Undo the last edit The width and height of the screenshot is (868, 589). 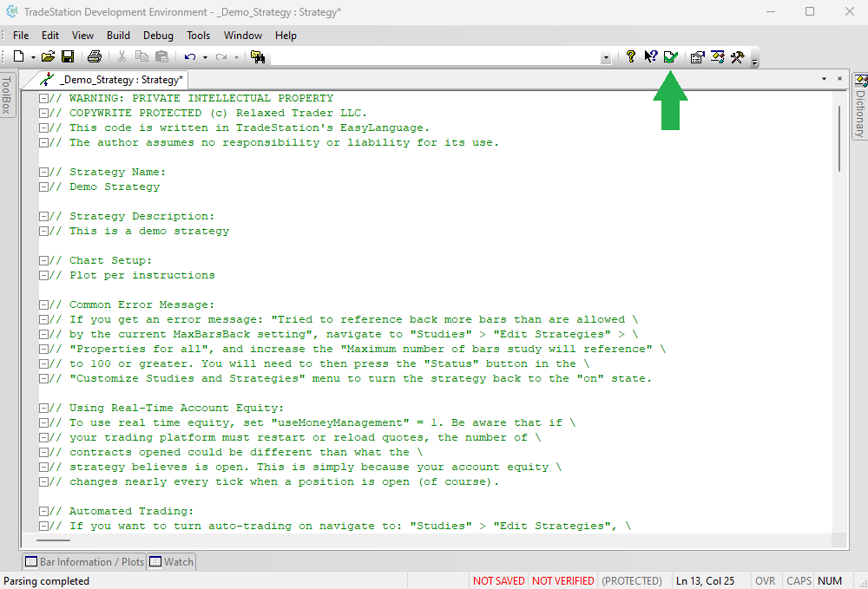click(x=190, y=57)
